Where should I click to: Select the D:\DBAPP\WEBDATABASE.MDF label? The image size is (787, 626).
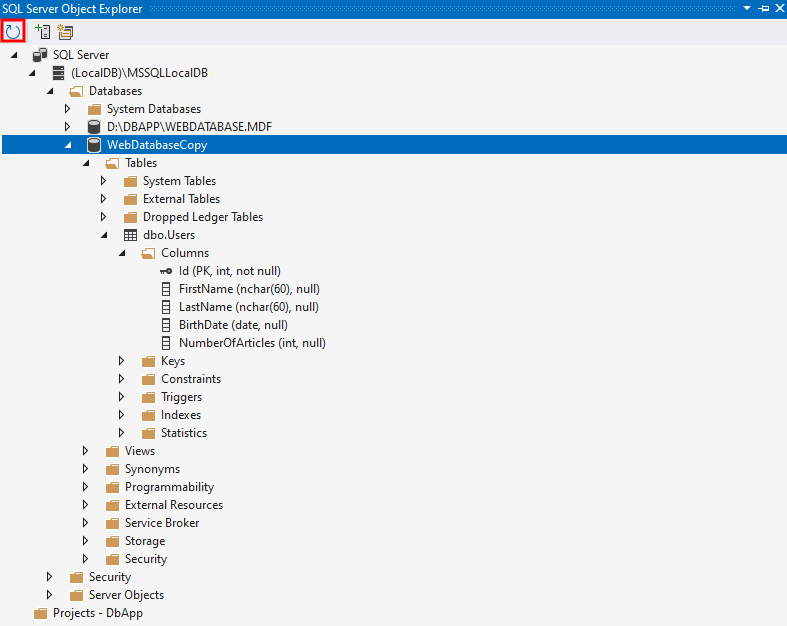pos(189,127)
